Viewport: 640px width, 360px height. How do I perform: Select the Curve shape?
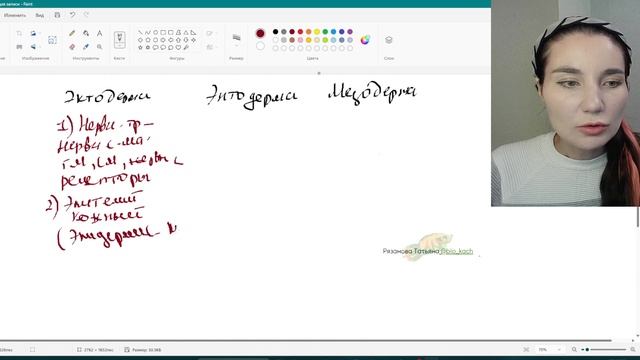[148, 32]
